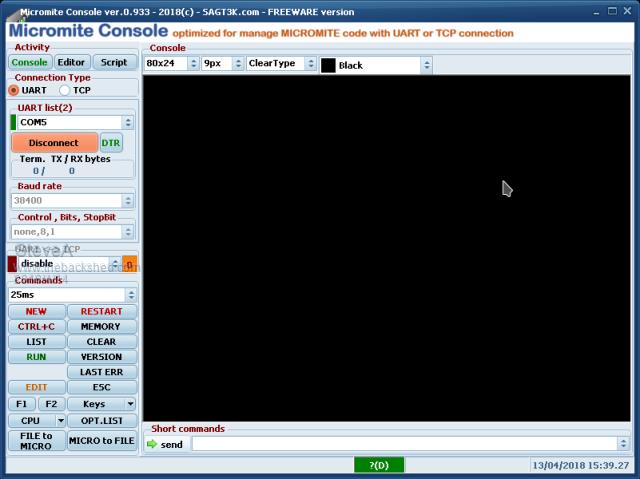Click the RESTART command button

(x=102, y=311)
